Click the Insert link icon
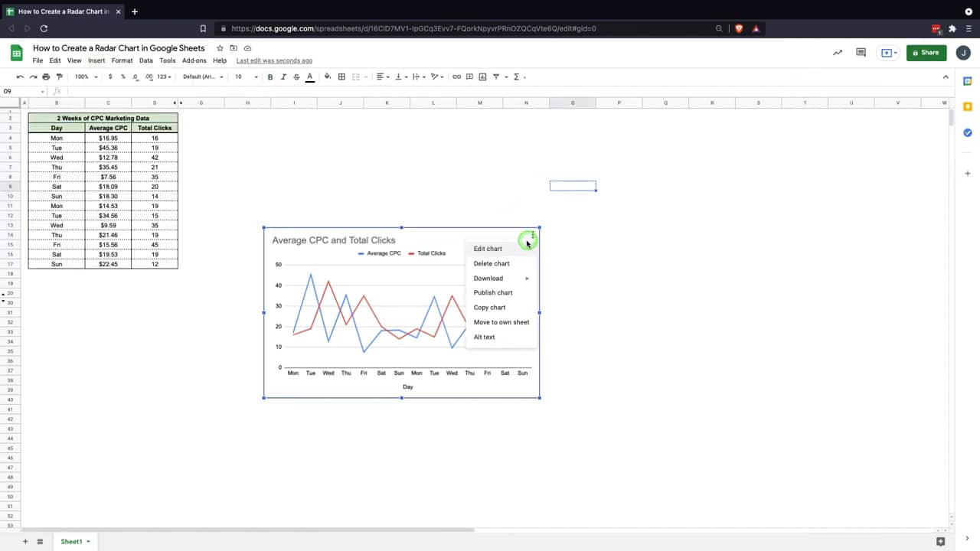980x551 pixels. (456, 77)
